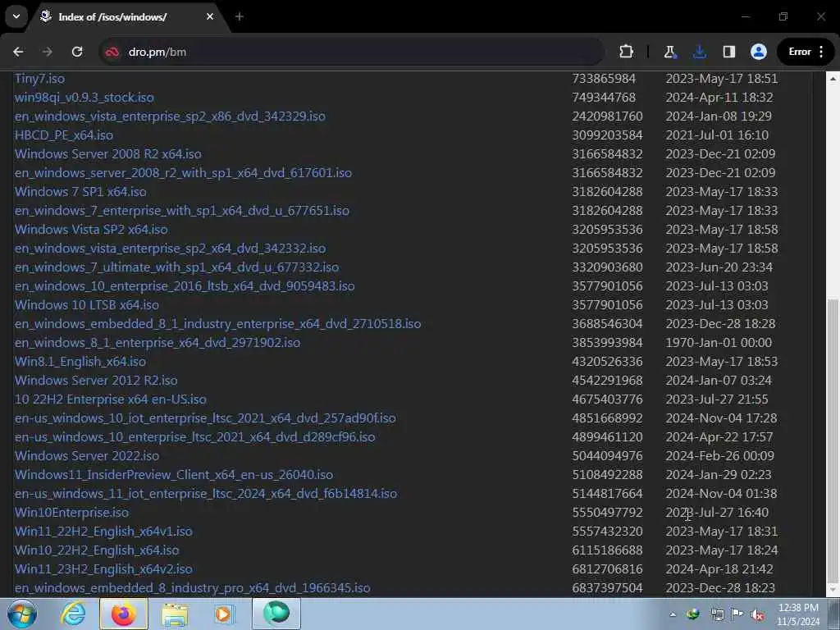Download Win10_22H2_English_x64.iso
840x630 pixels.
pos(97,550)
